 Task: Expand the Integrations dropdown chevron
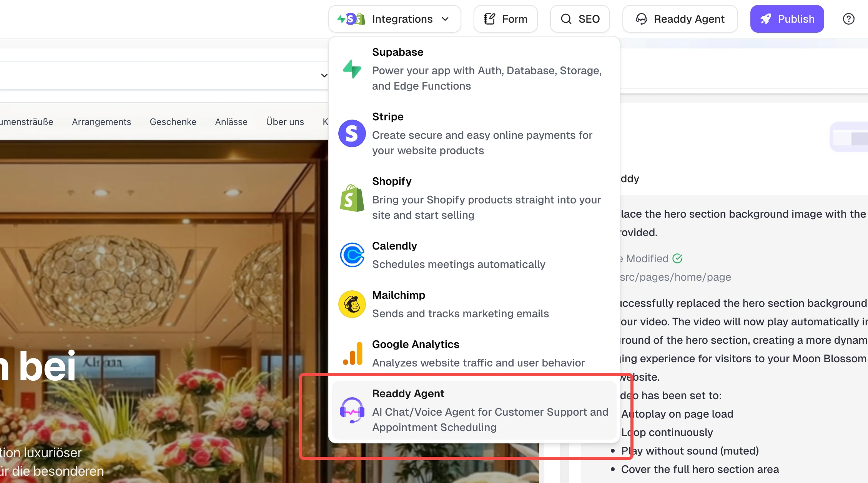click(445, 19)
